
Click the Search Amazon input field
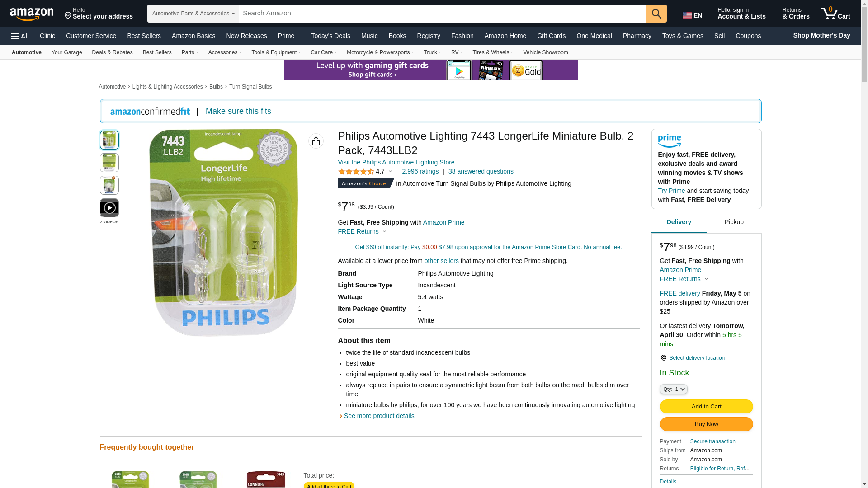coord(443,14)
